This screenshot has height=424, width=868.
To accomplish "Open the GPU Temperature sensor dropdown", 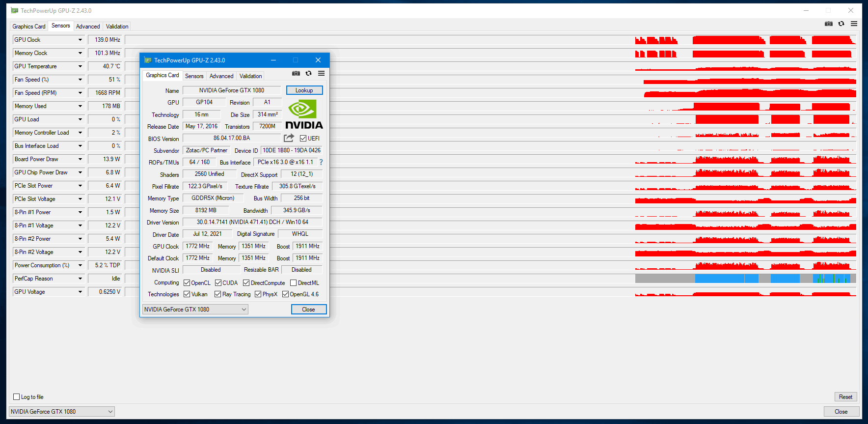I will (80, 66).
